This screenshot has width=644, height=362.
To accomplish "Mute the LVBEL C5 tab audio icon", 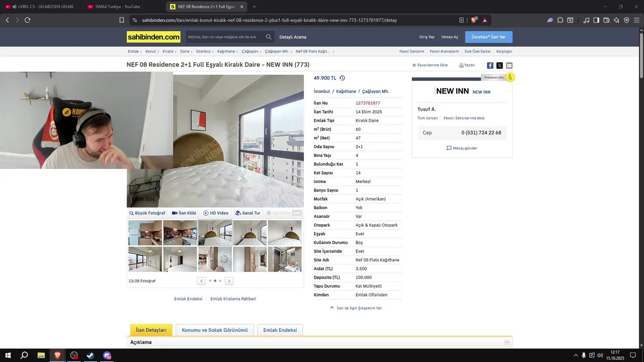I will coord(14,7).
